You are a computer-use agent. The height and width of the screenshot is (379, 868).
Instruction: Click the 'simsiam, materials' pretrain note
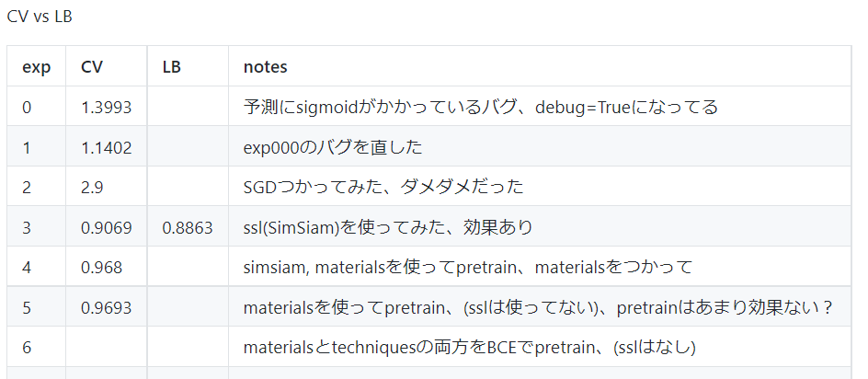[x=468, y=267]
